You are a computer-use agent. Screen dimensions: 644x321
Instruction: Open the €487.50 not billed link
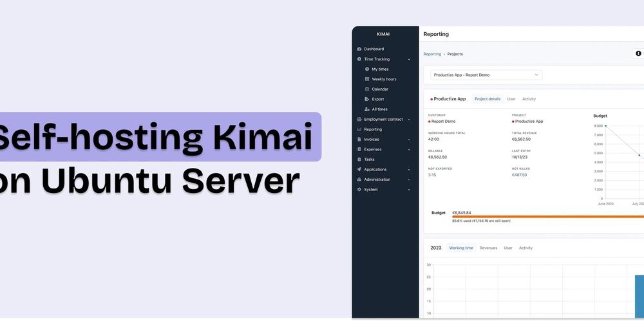click(x=519, y=175)
